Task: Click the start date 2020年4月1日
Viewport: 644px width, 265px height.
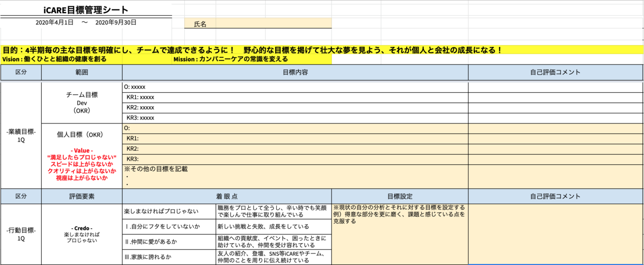Action: coord(55,22)
